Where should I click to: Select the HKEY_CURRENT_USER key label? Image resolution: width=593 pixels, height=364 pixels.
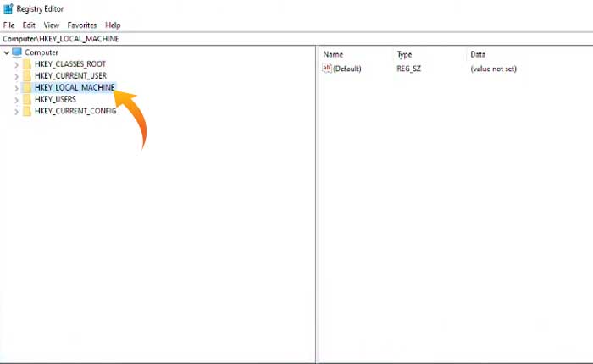point(70,76)
